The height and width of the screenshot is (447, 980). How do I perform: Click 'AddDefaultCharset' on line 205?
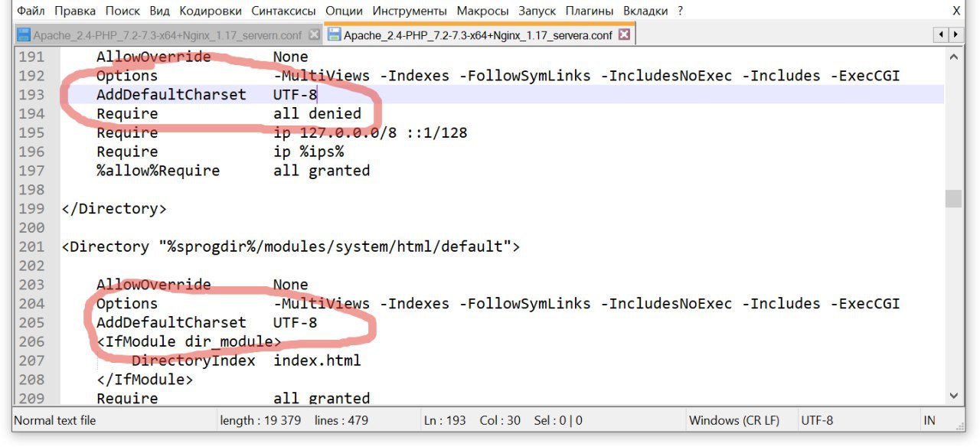pos(171,322)
